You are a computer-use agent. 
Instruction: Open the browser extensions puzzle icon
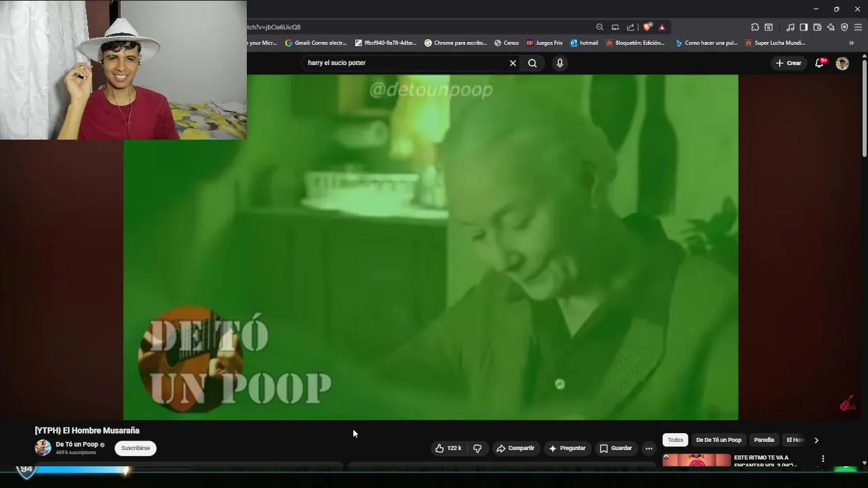click(755, 27)
